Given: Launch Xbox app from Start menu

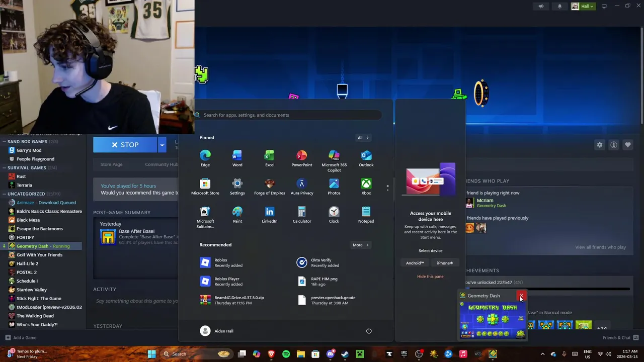Looking at the screenshot, I should pyautogui.click(x=366, y=187).
